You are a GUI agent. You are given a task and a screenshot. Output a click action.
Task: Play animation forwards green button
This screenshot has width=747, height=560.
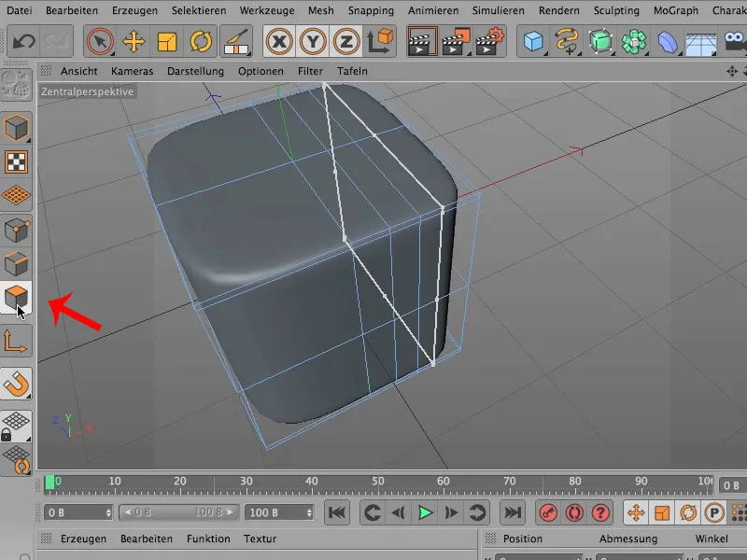coord(425,512)
